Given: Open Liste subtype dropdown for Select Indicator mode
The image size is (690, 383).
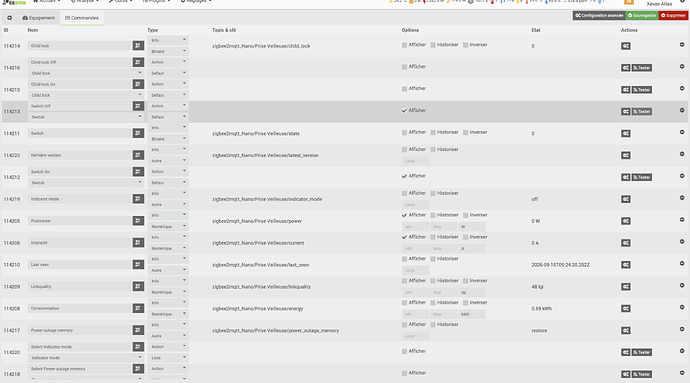Looking at the screenshot, I should tap(168, 358).
